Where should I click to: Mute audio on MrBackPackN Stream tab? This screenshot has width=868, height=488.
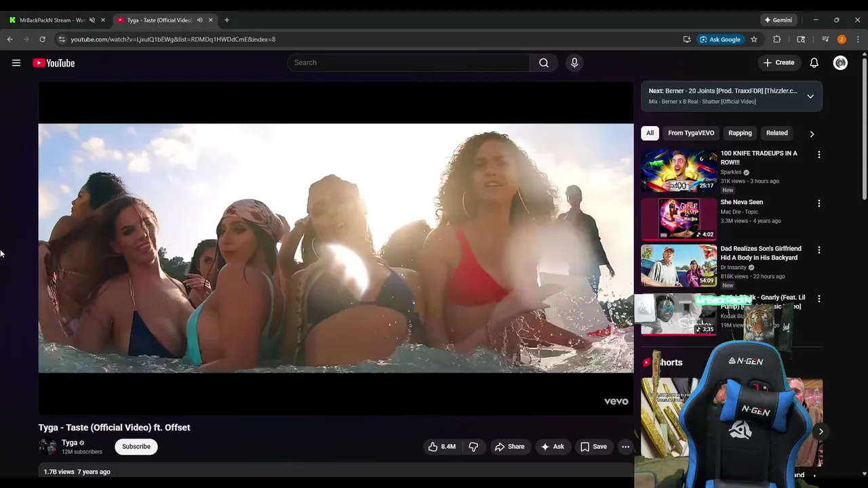click(92, 20)
